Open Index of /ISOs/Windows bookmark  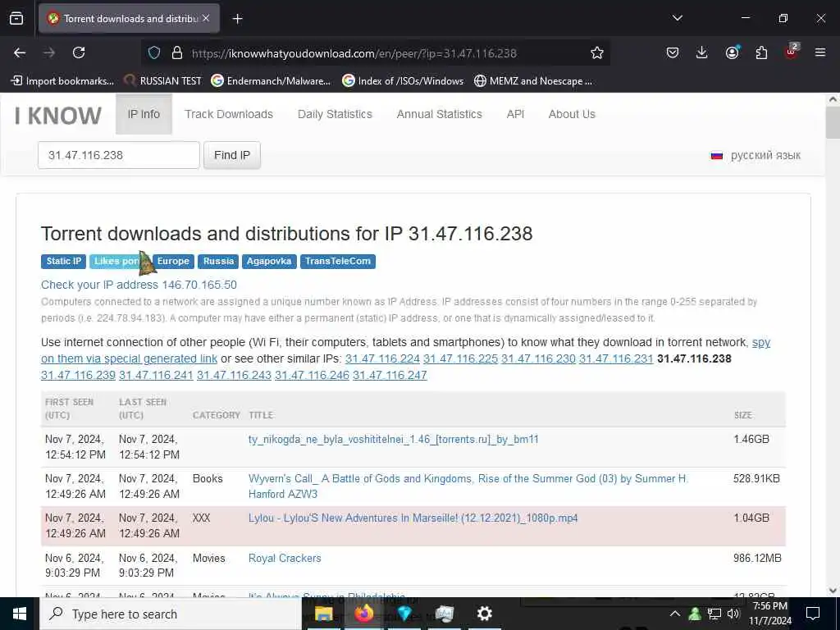pos(403,81)
